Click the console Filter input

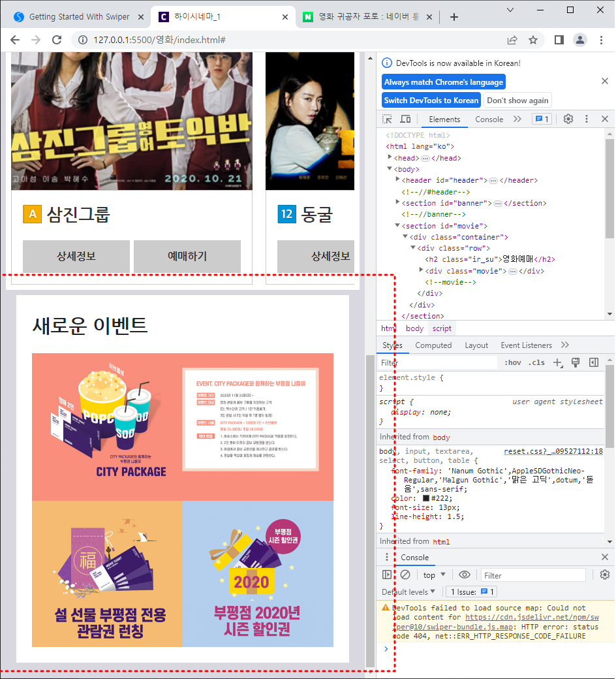pyautogui.click(x=533, y=575)
